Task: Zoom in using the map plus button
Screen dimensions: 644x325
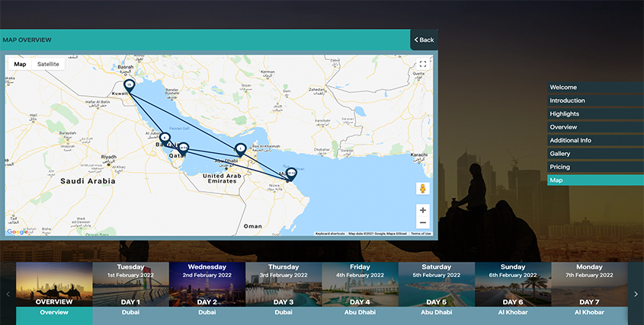Action: pyautogui.click(x=423, y=209)
